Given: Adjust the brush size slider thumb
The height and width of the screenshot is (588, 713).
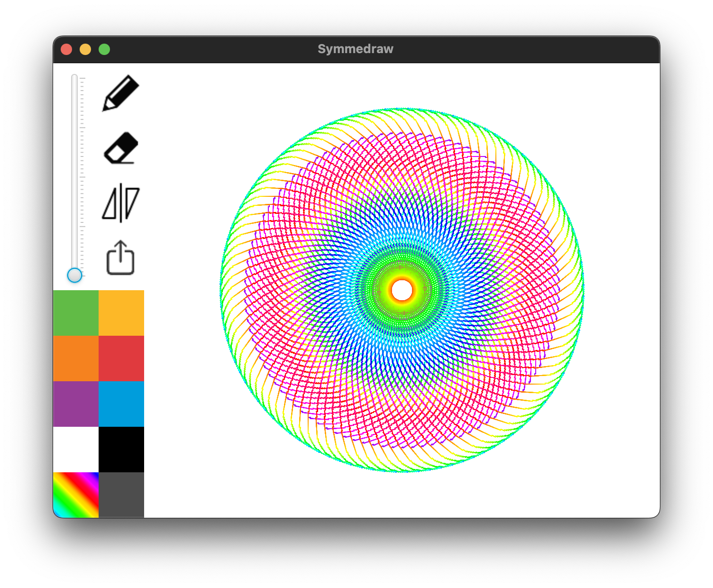Looking at the screenshot, I should point(74,275).
